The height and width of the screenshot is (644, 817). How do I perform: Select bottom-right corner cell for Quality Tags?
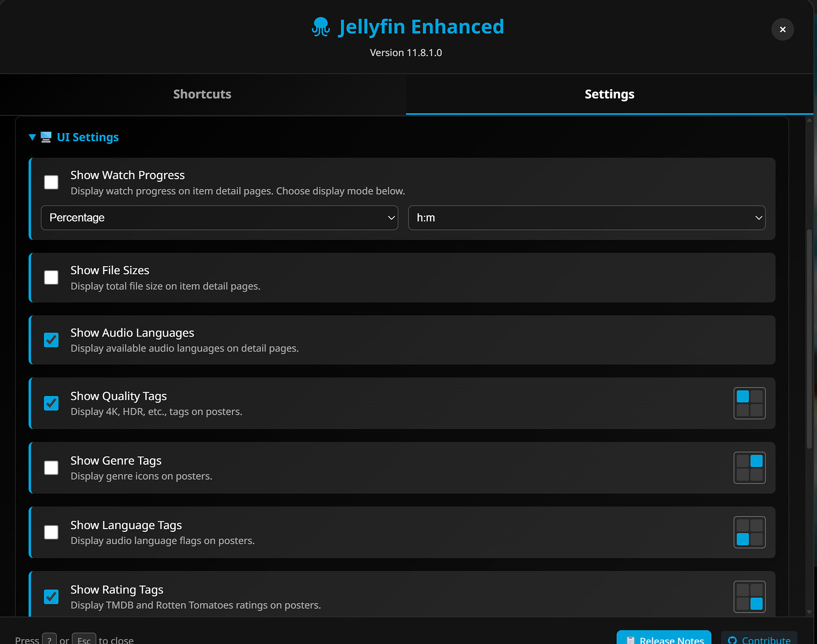click(757, 411)
